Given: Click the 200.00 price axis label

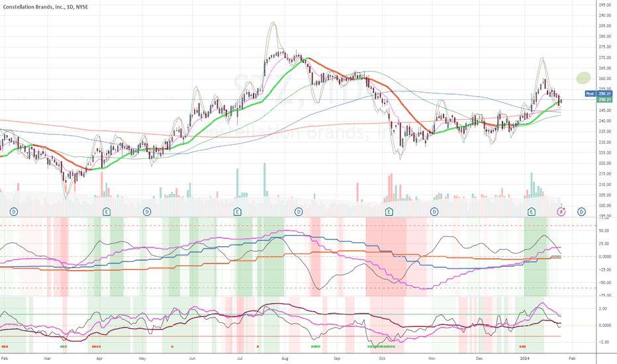Looking at the screenshot, I should [605, 205].
